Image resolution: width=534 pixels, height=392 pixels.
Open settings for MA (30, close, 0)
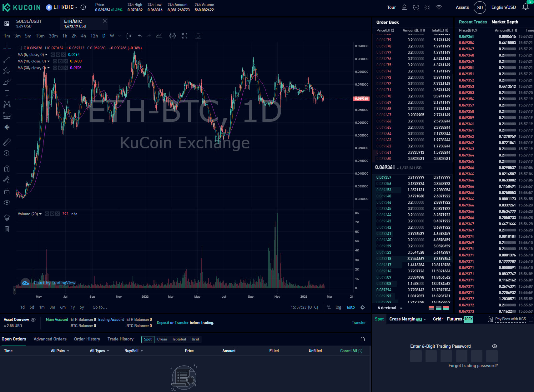[60, 68]
